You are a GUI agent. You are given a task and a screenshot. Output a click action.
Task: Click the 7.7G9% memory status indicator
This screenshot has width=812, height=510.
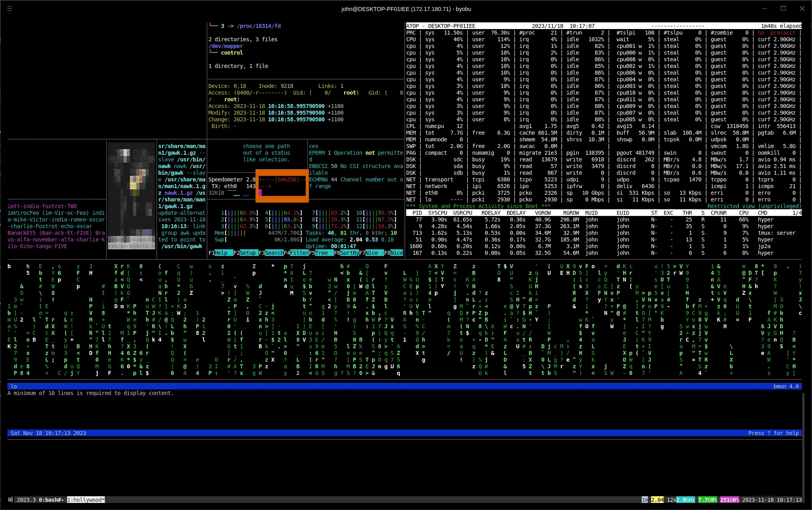pyautogui.click(x=708, y=500)
